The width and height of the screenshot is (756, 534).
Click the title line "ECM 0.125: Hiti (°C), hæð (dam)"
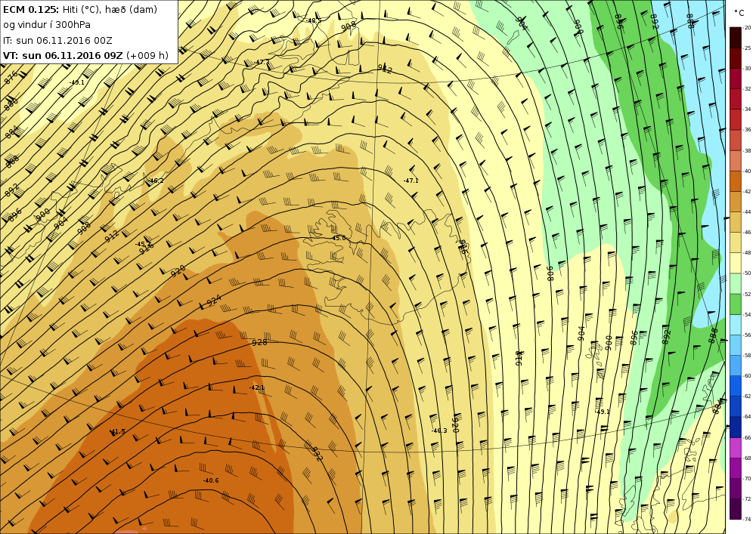pos(80,9)
